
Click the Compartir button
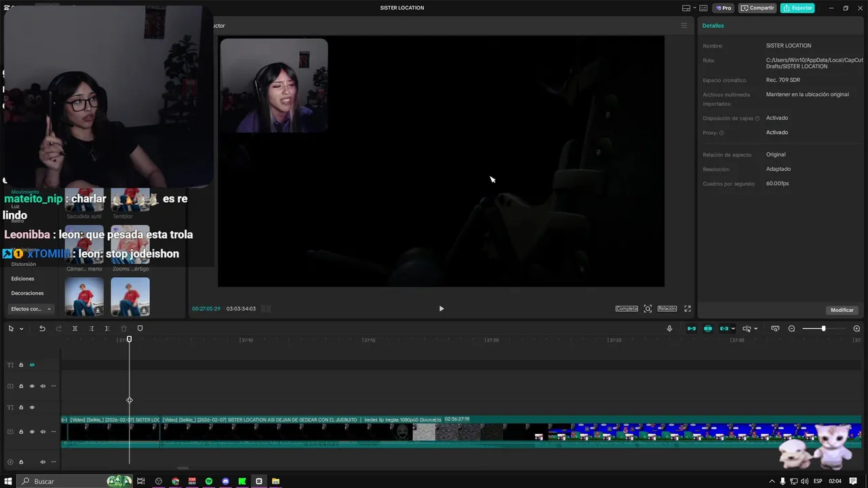click(757, 8)
